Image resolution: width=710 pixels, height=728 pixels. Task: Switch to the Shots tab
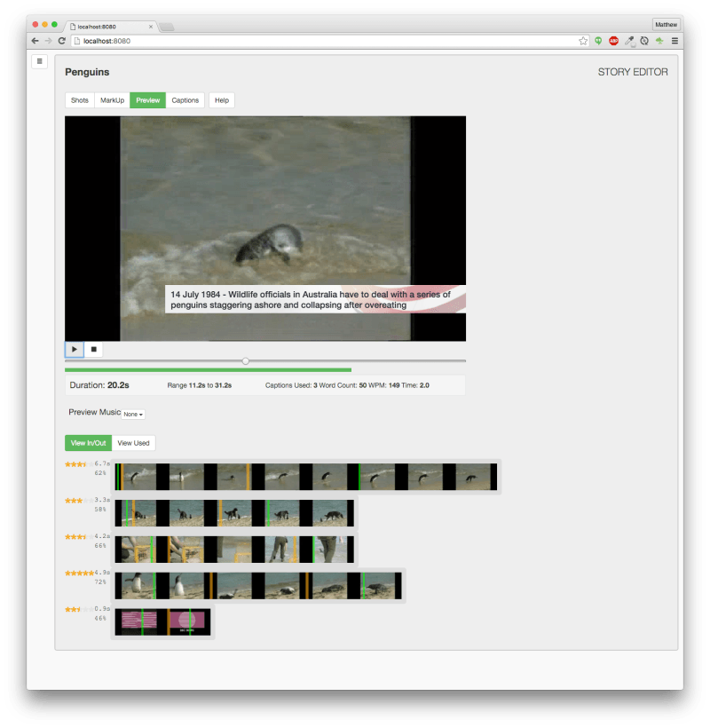80,100
